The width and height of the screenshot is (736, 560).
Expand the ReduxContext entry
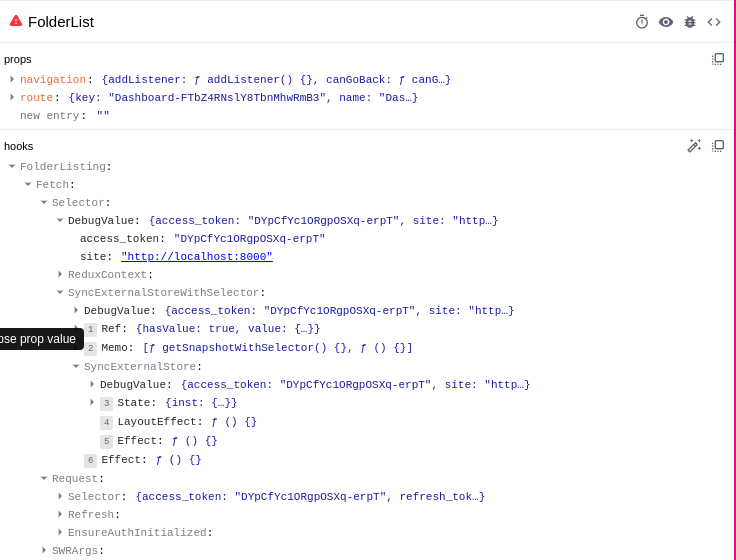point(60,274)
